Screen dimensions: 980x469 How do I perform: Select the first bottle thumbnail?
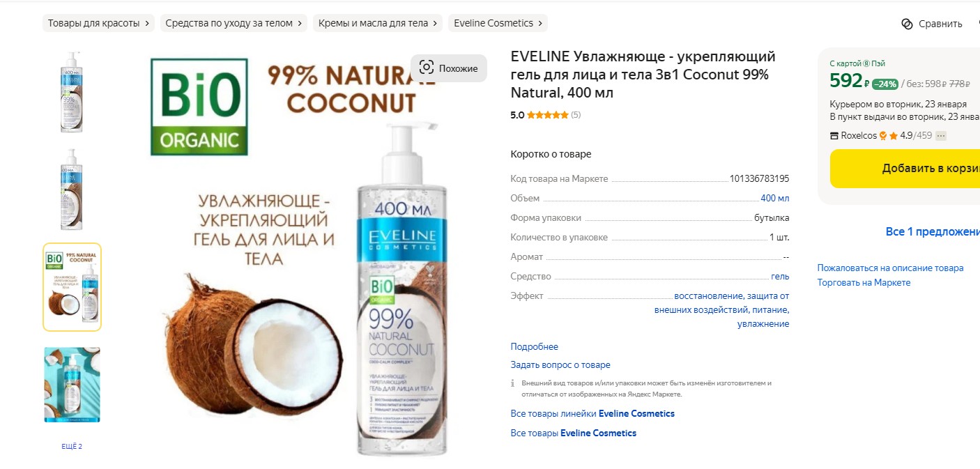point(72,92)
